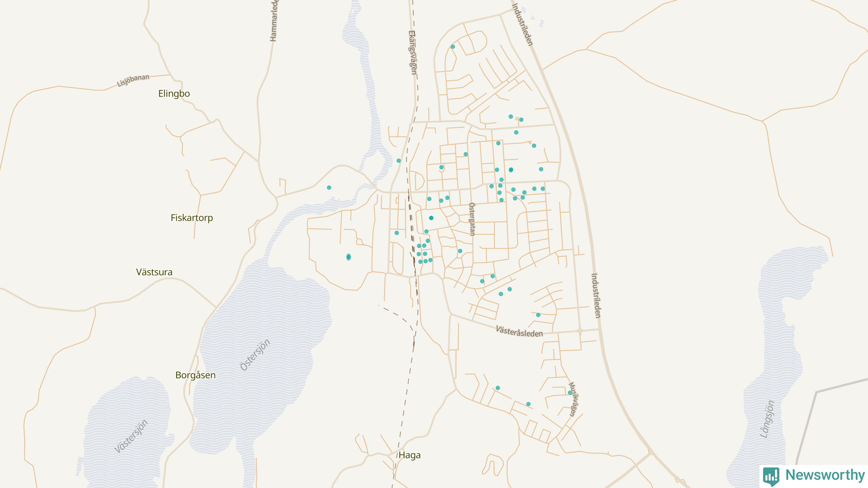Select the dot beside the Musikvägen label
This screenshot has height=488, width=868.
(x=570, y=393)
